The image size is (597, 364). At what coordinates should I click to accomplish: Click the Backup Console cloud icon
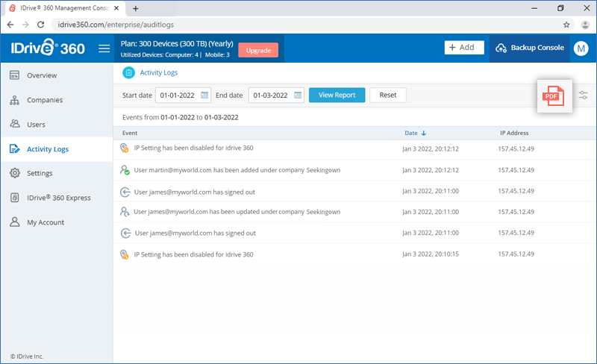pyautogui.click(x=501, y=48)
